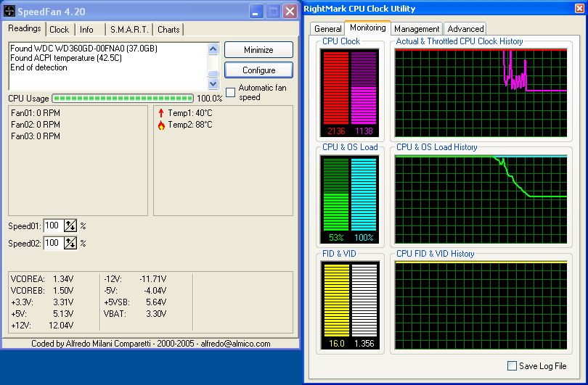Image resolution: width=588 pixels, height=385 pixels.
Task: Open the Management tab in RightMark
Action: pyautogui.click(x=417, y=29)
